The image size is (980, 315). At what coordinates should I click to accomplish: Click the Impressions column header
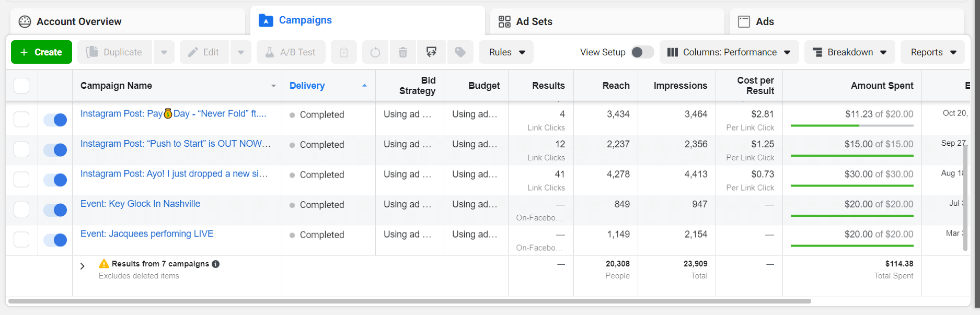coord(677,85)
